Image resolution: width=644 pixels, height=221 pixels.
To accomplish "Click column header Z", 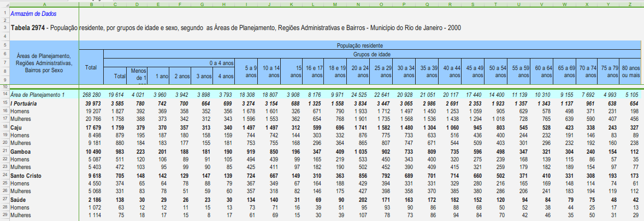I will click(x=630, y=4).
